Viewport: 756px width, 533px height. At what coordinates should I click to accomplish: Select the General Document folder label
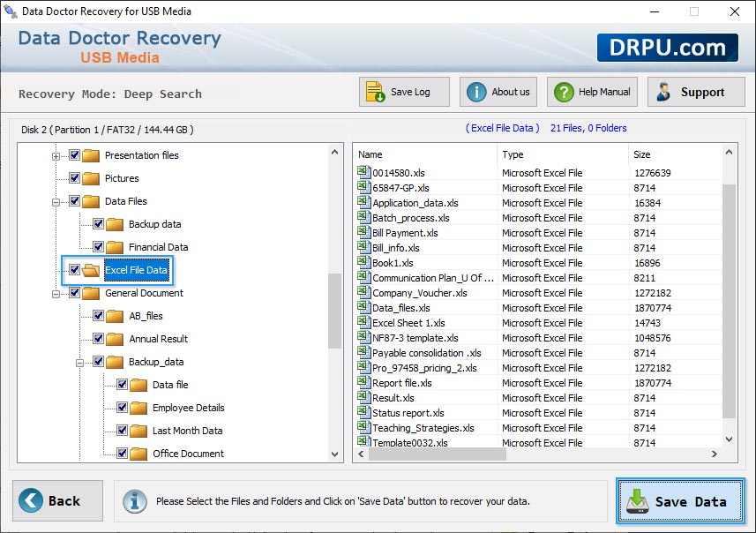pyautogui.click(x=144, y=293)
